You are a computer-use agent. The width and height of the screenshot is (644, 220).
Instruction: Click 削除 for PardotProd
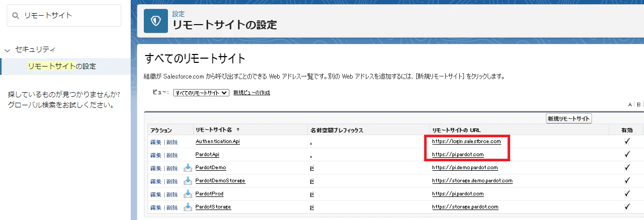point(172,194)
